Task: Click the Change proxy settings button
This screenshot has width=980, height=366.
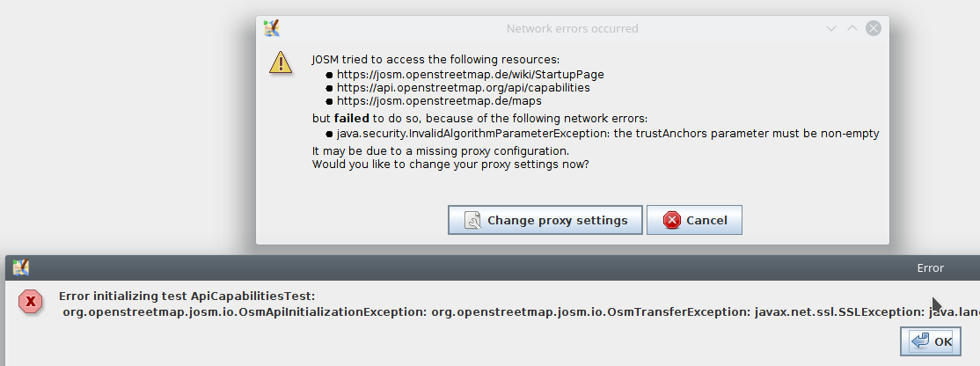Action: click(545, 220)
